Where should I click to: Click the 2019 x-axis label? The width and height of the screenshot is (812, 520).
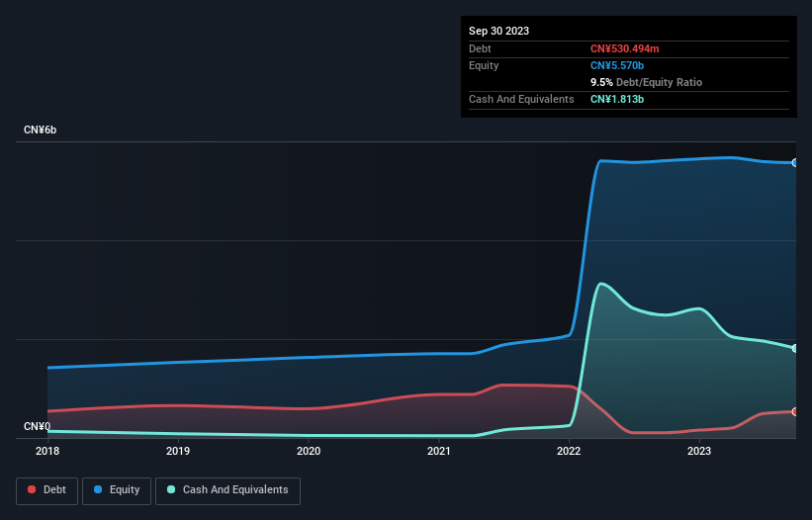point(178,451)
